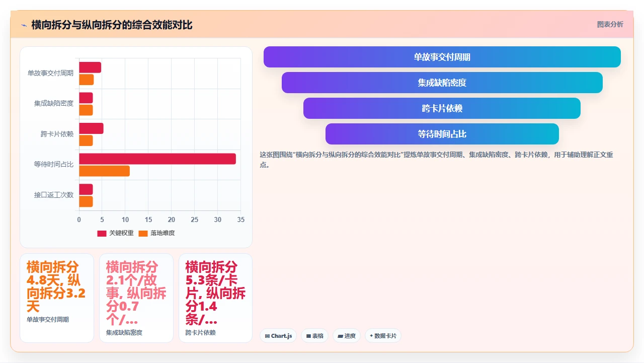Screen dimensions: 644x363
Task: Click the red 单故事交付周期 bar
Action: tap(90, 67)
